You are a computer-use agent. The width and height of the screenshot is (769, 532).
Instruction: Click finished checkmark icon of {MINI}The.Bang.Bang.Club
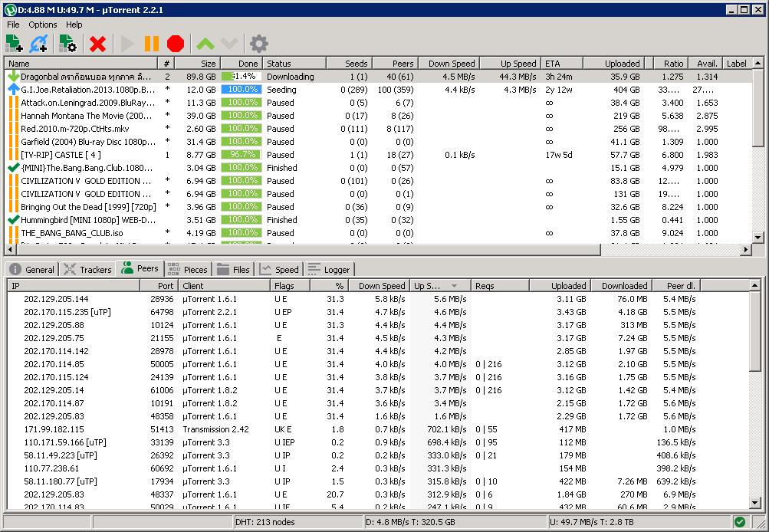pyautogui.click(x=13, y=168)
